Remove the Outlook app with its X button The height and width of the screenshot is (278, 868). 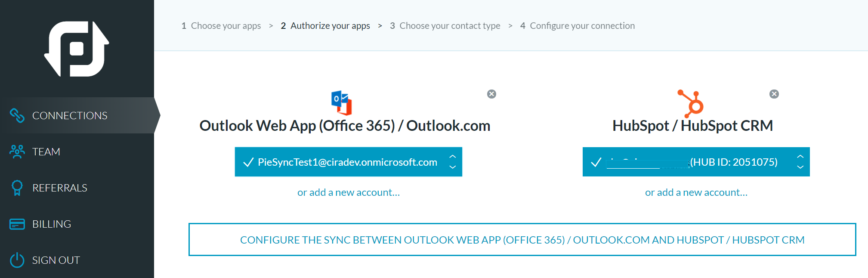491,94
